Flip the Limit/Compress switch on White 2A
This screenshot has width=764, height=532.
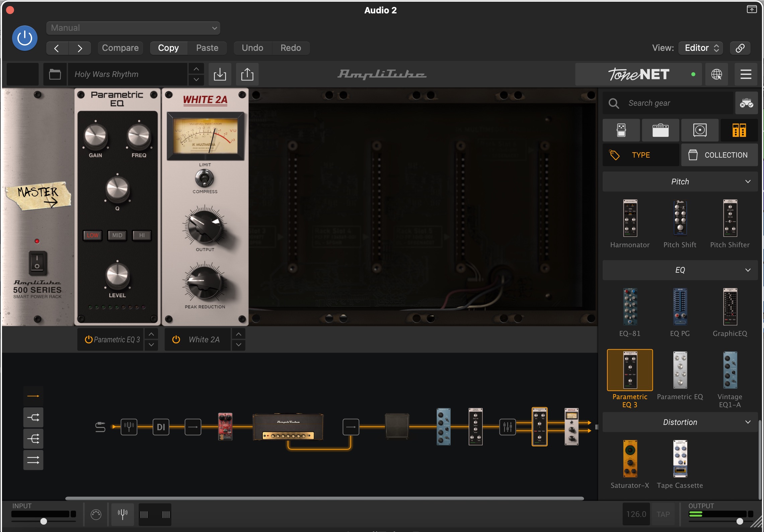(x=205, y=178)
